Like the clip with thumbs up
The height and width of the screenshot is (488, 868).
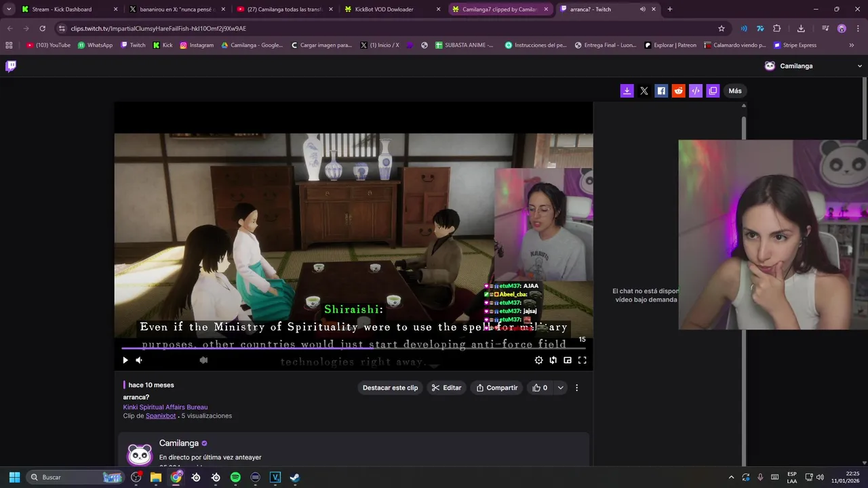540,388
